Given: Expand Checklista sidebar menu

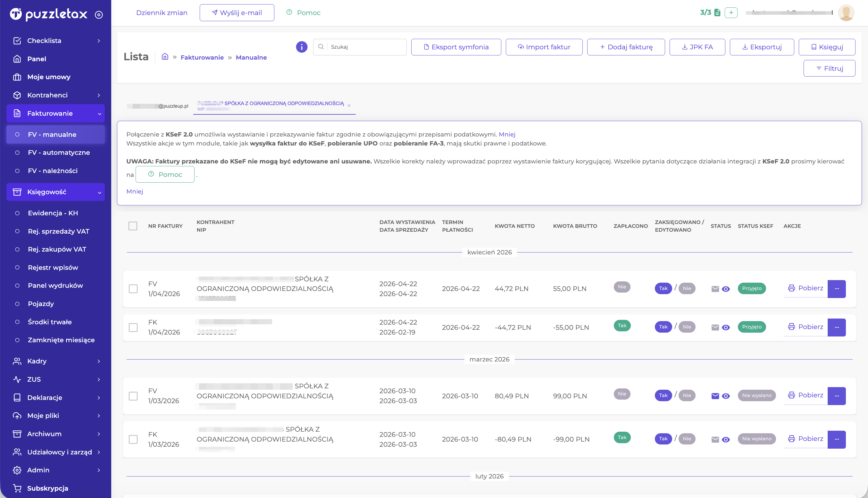Looking at the screenshot, I should tap(55, 41).
